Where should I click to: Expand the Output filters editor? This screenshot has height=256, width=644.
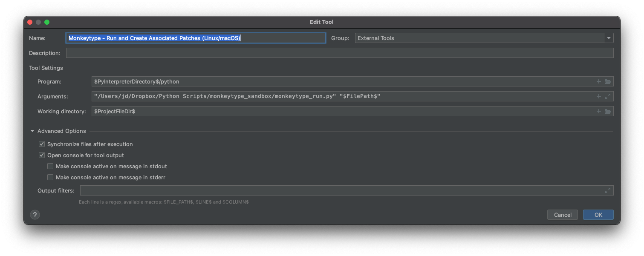(x=608, y=190)
